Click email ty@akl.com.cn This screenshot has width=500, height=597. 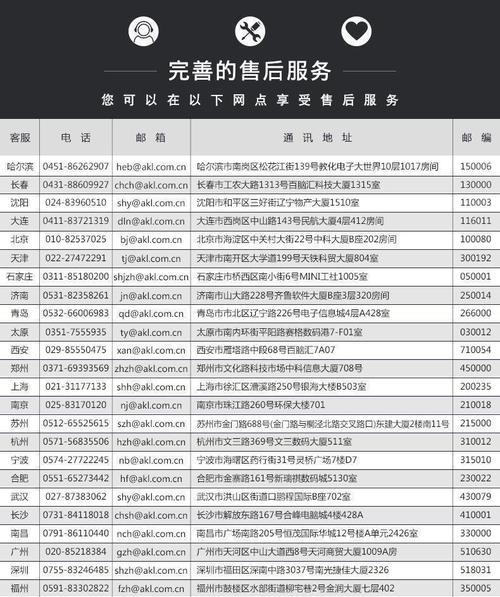[x=151, y=332]
